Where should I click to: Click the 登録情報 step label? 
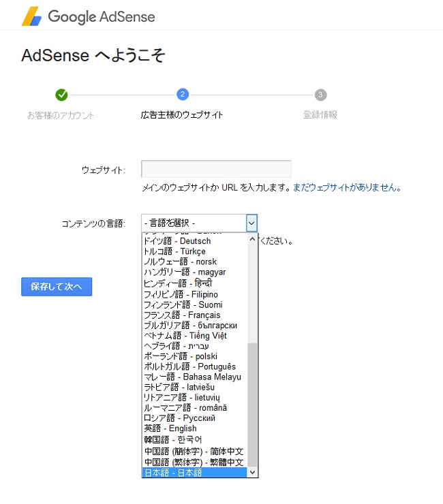[320, 114]
